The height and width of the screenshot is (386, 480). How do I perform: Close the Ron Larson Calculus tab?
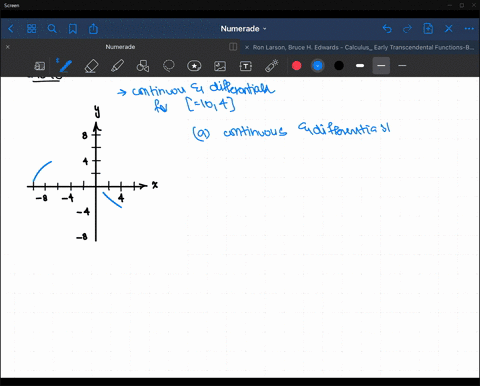tap(247, 47)
